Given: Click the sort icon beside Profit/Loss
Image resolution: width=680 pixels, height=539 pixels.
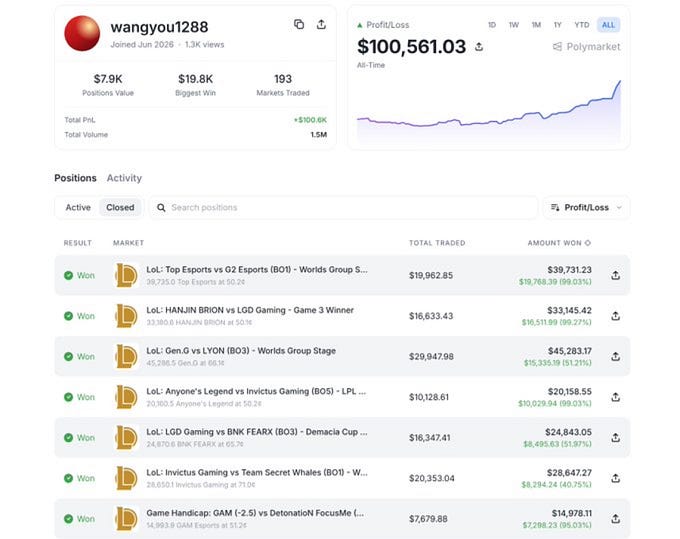Looking at the screenshot, I should point(555,207).
